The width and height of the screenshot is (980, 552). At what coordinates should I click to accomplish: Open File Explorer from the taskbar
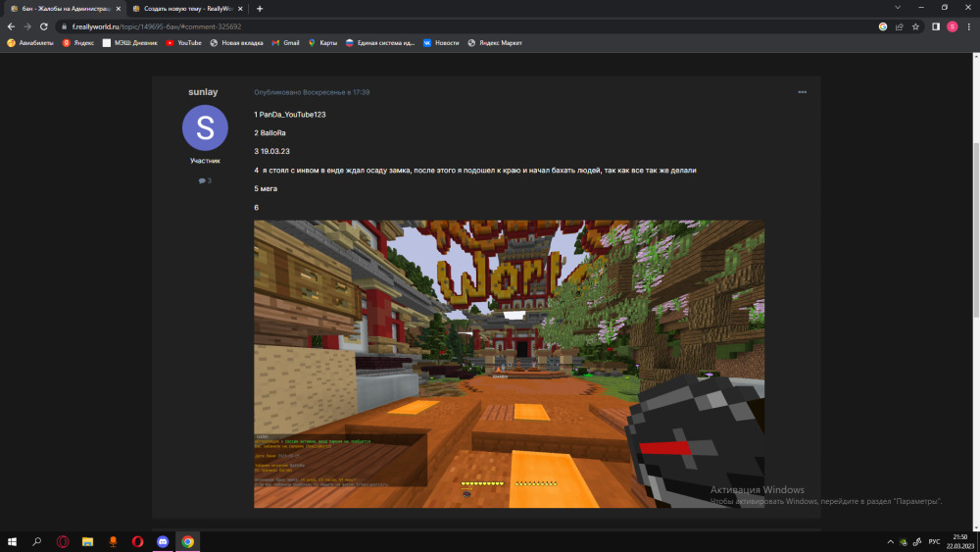pos(87,541)
